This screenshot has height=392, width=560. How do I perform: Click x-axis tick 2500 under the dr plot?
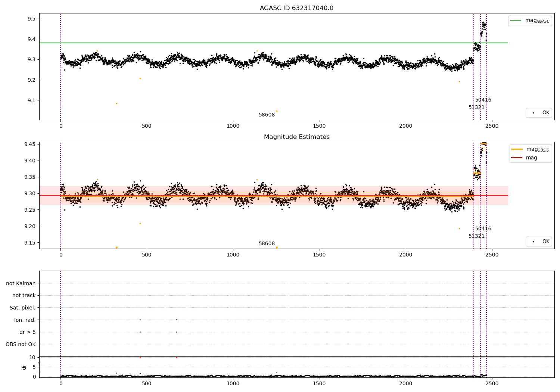[x=492, y=383]
